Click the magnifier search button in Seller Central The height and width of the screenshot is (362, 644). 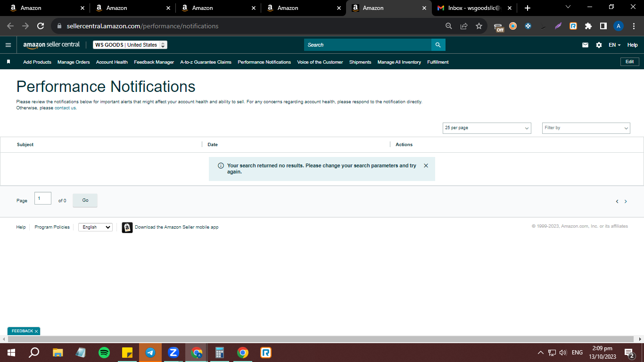tap(438, 45)
